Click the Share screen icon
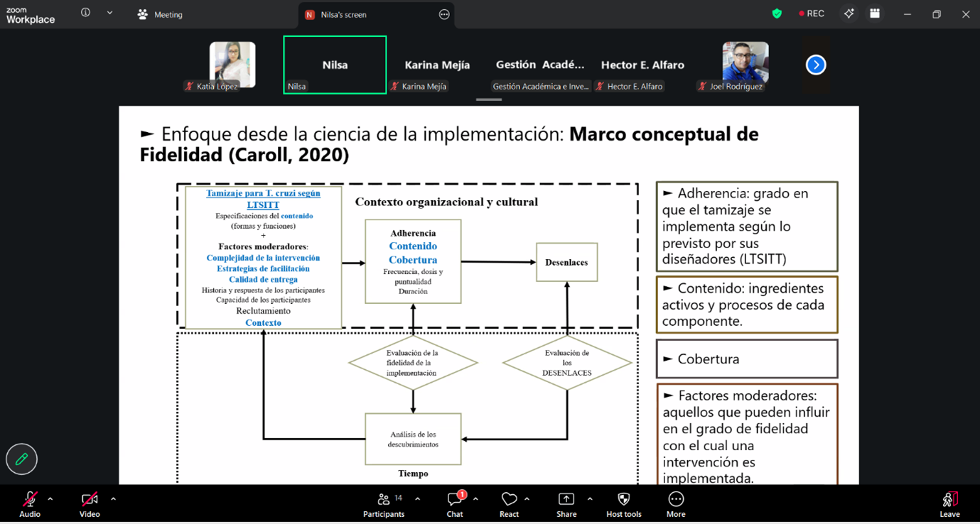The image size is (980, 524). 566,504
